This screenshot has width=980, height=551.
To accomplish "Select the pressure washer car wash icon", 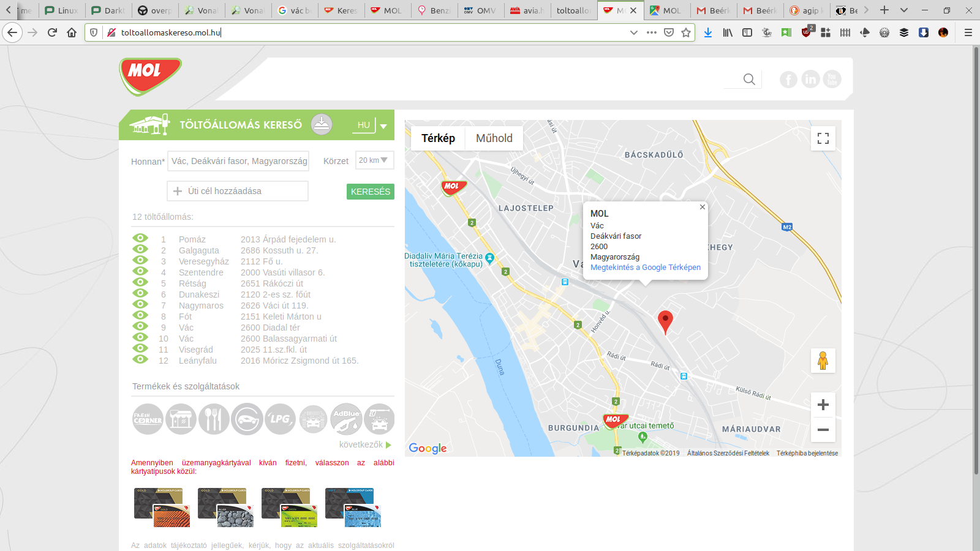I will [x=379, y=419].
